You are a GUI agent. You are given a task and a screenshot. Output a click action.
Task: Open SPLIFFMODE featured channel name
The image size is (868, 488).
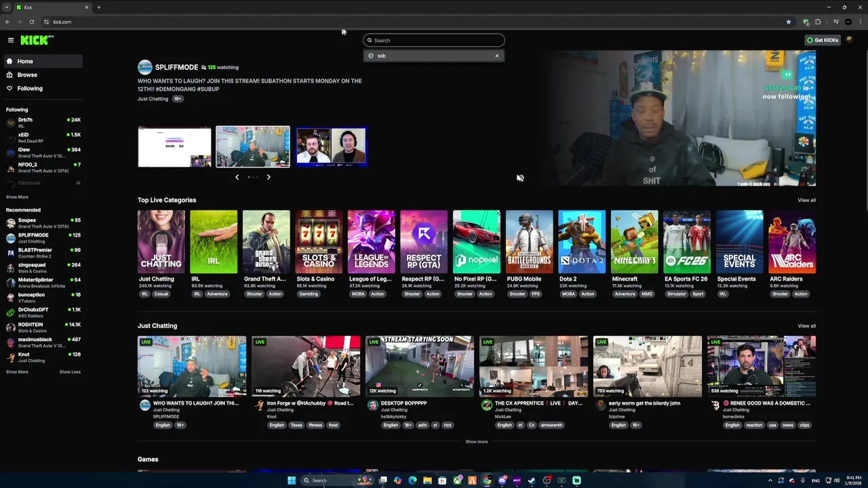point(176,67)
